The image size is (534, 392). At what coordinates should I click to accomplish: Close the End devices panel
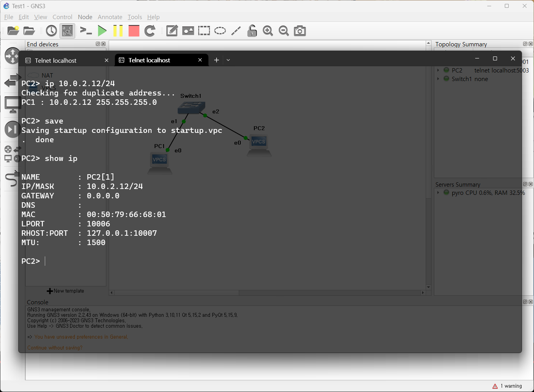tap(103, 44)
